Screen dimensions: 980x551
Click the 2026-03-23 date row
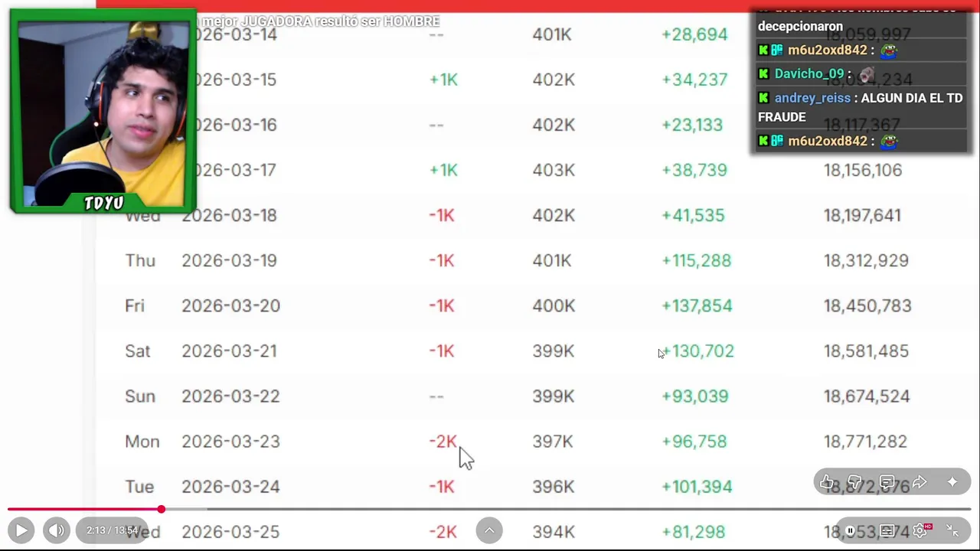click(x=230, y=442)
